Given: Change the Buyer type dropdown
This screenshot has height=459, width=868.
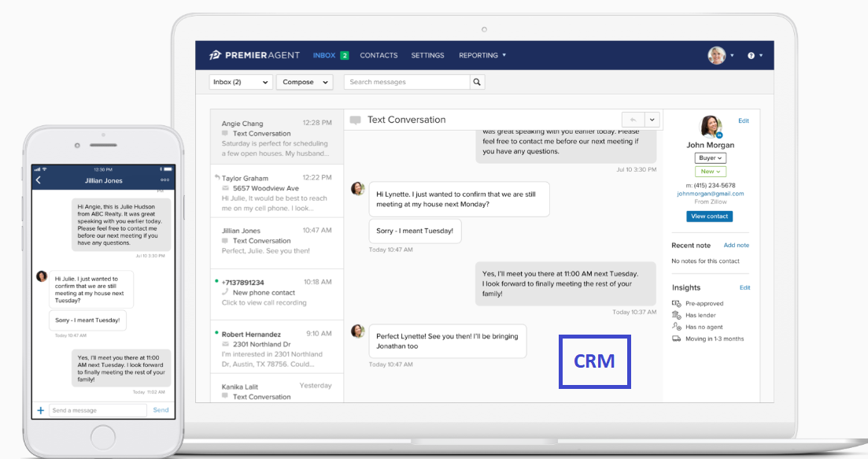Looking at the screenshot, I should point(711,157).
